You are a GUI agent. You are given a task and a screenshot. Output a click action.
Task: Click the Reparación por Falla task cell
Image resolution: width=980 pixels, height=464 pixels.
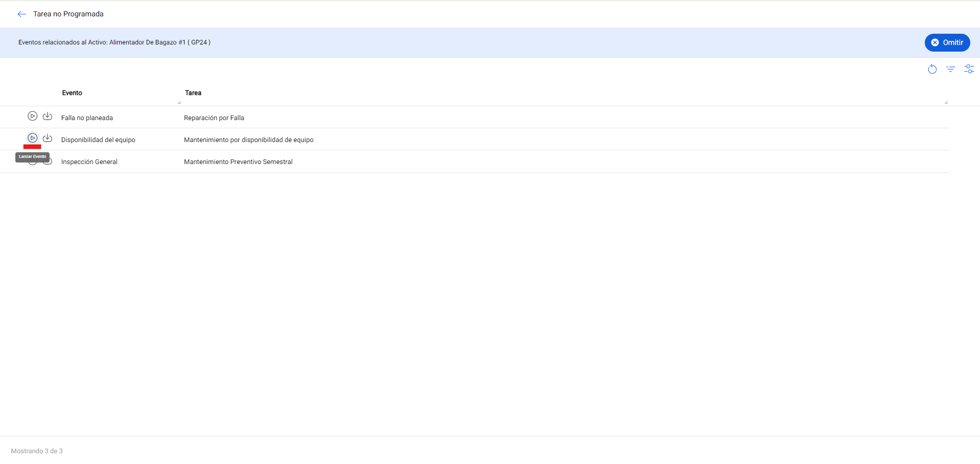214,118
